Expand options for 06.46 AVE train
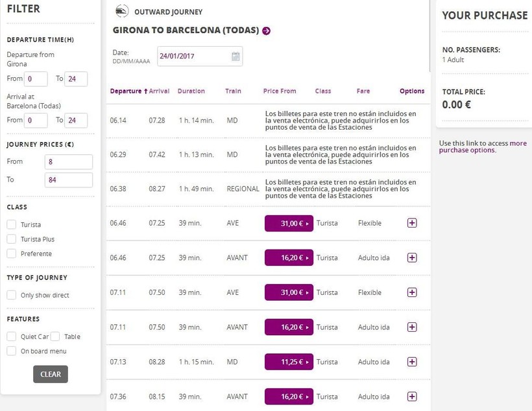Viewport: 532px width, 411px height. pyautogui.click(x=412, y=223)
